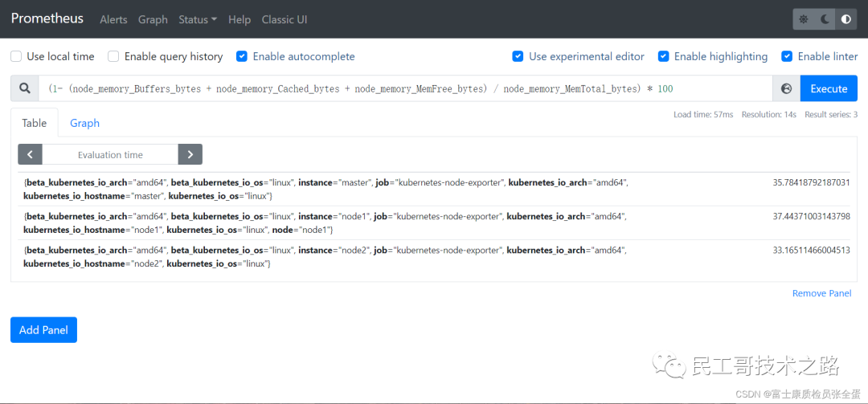Open the metrics explorer globe icon
Image resolution: width=868 pixels, height=404 pixels.
786,88
